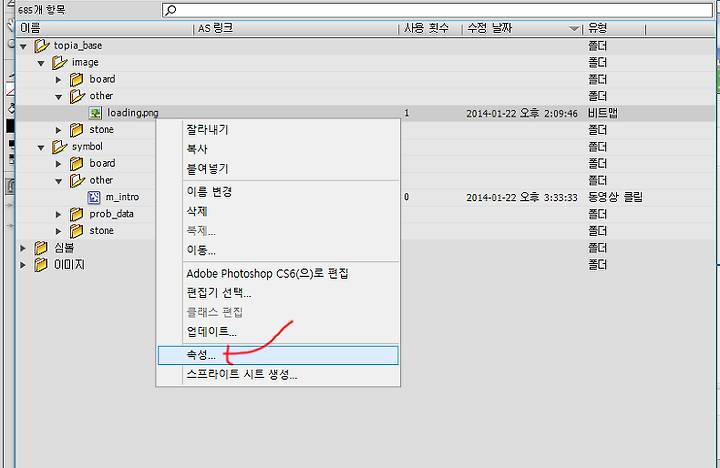Click the m_intro movie clip icon
Screen dimensions: 720x468
click(94, 197)
